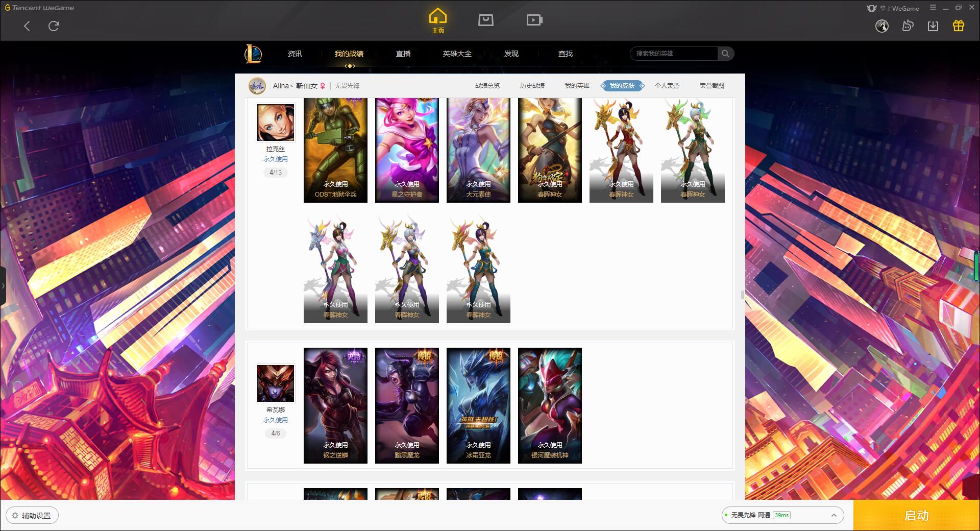Viewport: 980px width, 531px height.
Task: Switch to 战绩总览 sub-tab
Action: pyautogui.click(x=487, y=86)
